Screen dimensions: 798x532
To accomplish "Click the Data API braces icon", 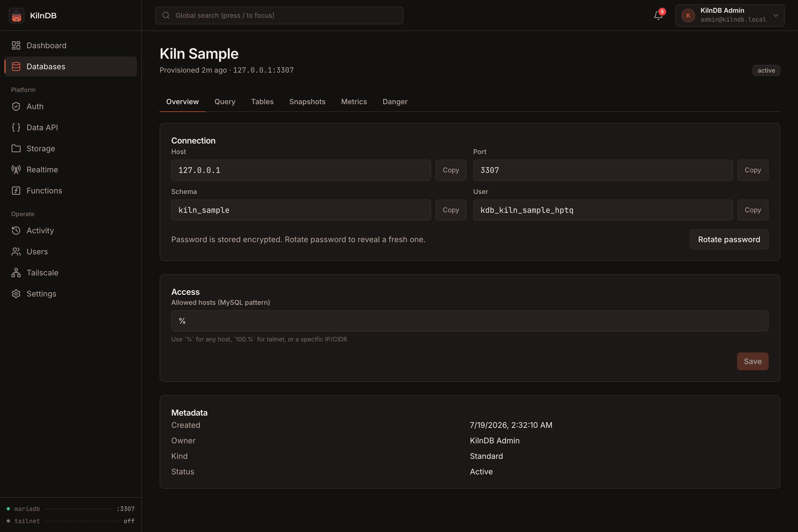I will point(16,127).
